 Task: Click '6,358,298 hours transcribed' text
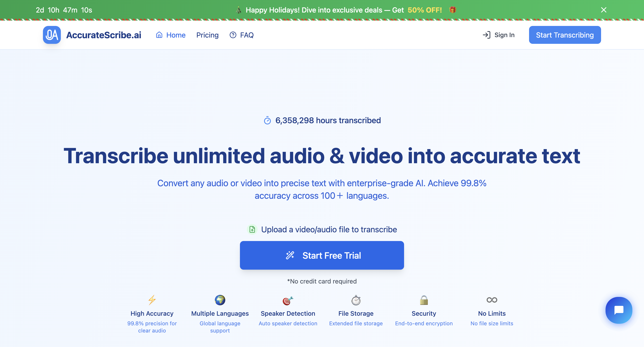[x=328, y=121]
